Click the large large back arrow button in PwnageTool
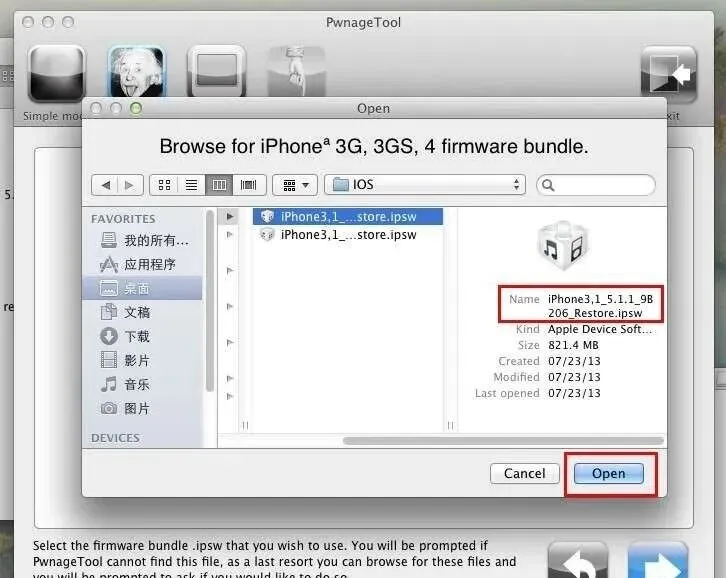 click(577, 559)
